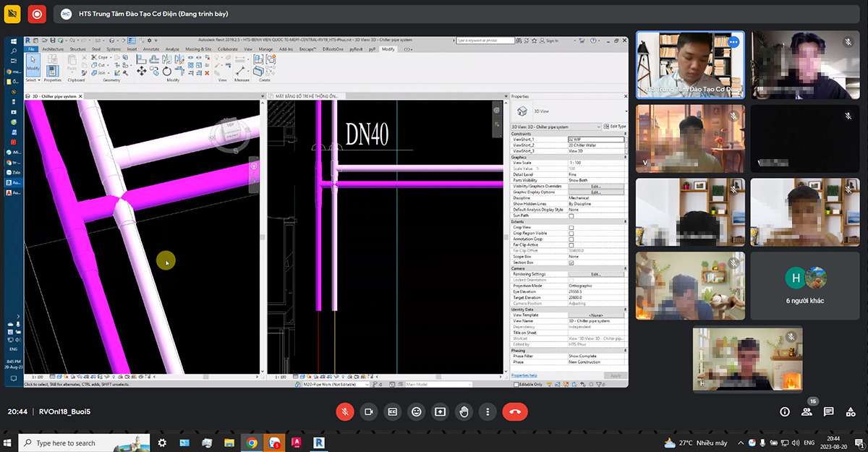Toggle the Annotation Crop checkbox
This screenshot has height=452, width=868.
point(571,239)
